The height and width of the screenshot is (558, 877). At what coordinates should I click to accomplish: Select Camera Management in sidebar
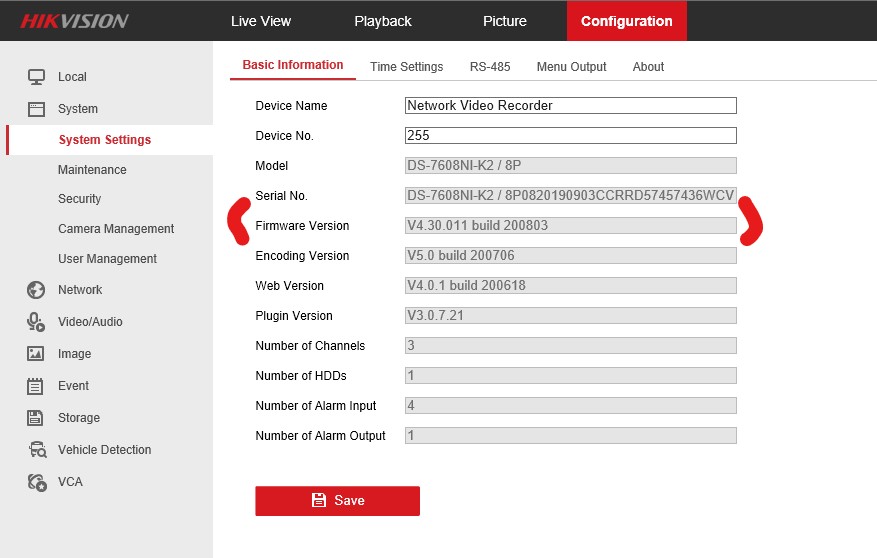coord(116,229)
